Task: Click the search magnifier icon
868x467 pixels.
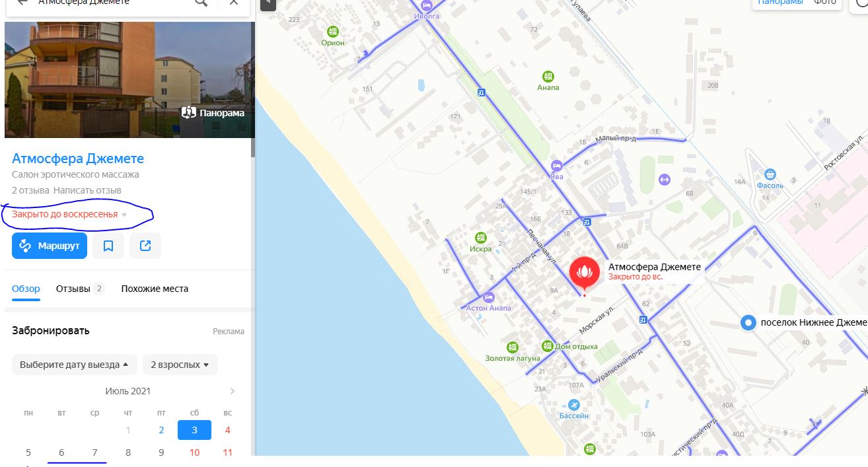Action: 201,2
